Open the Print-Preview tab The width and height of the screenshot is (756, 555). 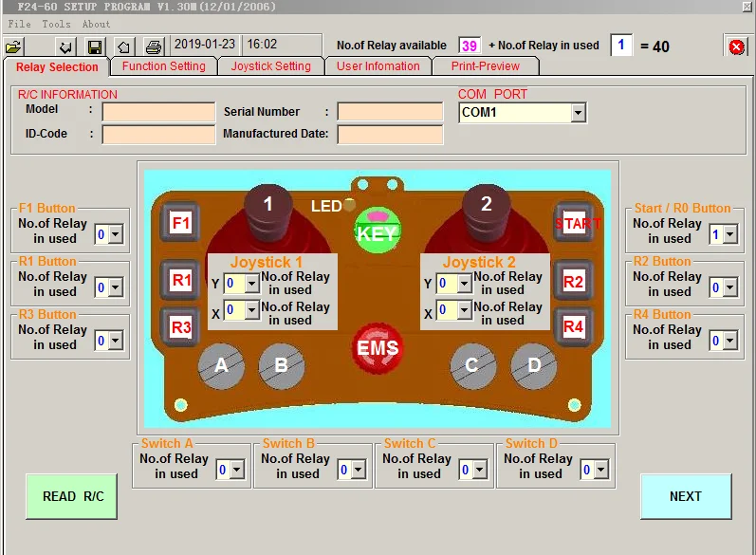point(486,66)
